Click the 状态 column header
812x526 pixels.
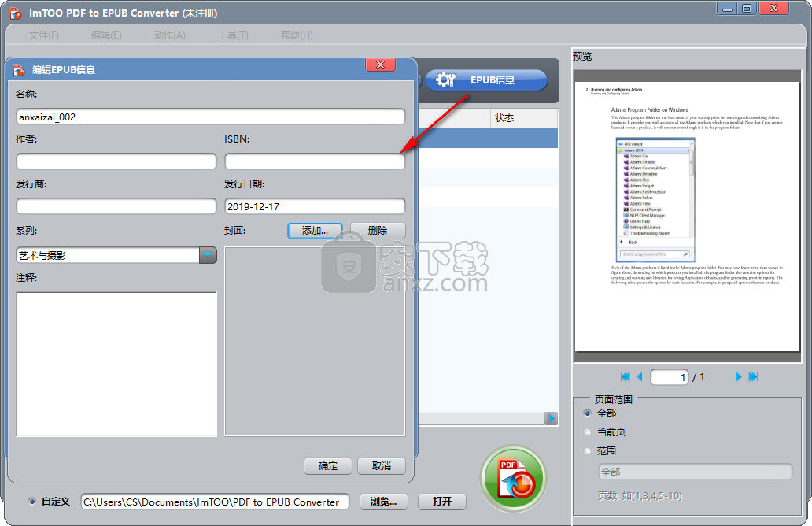pos(523,118)
